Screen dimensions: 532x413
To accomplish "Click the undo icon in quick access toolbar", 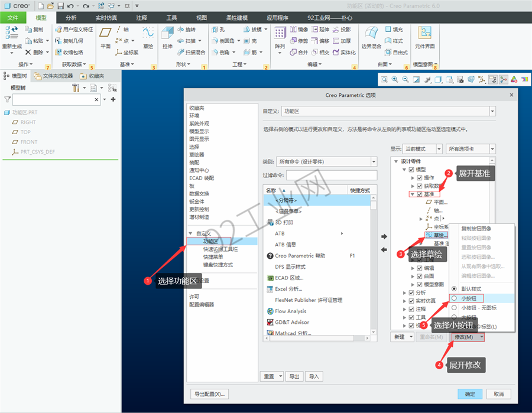I will tap(70, 6).
